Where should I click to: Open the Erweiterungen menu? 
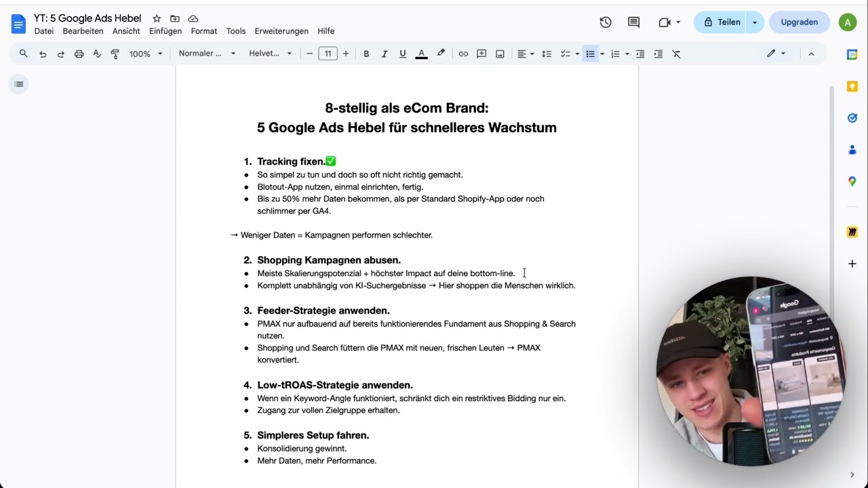tap(281, 31)
